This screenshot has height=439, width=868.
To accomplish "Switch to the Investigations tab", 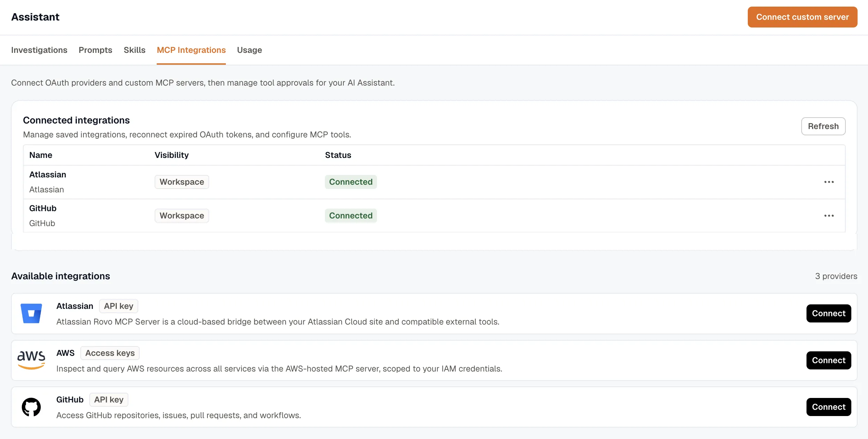I will 39,50.
